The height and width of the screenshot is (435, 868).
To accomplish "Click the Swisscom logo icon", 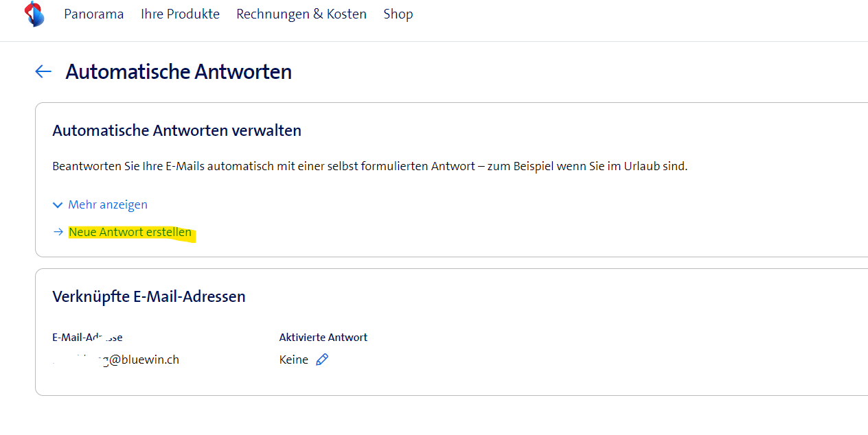I will (34, 14).
